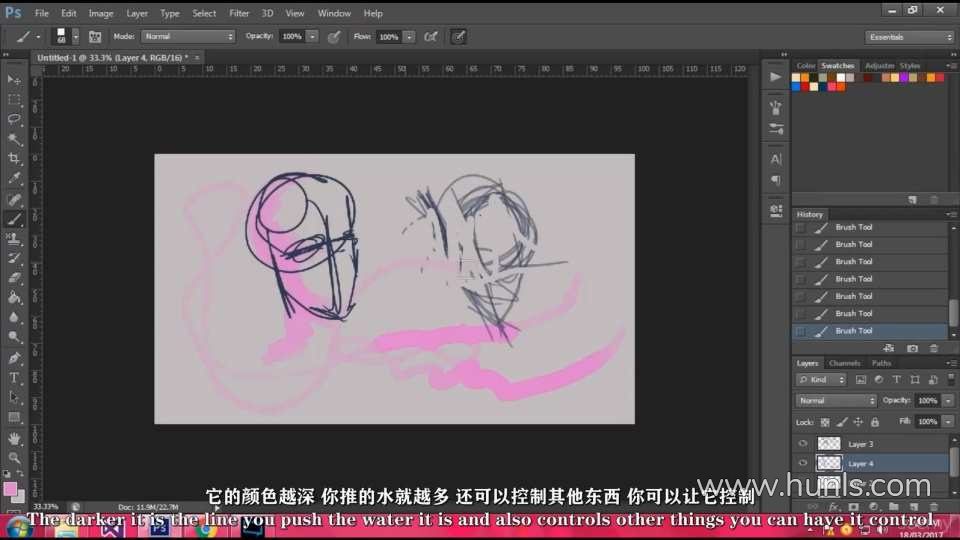
Task: Select the last Brush Tool history state
Action: [853, 331]
